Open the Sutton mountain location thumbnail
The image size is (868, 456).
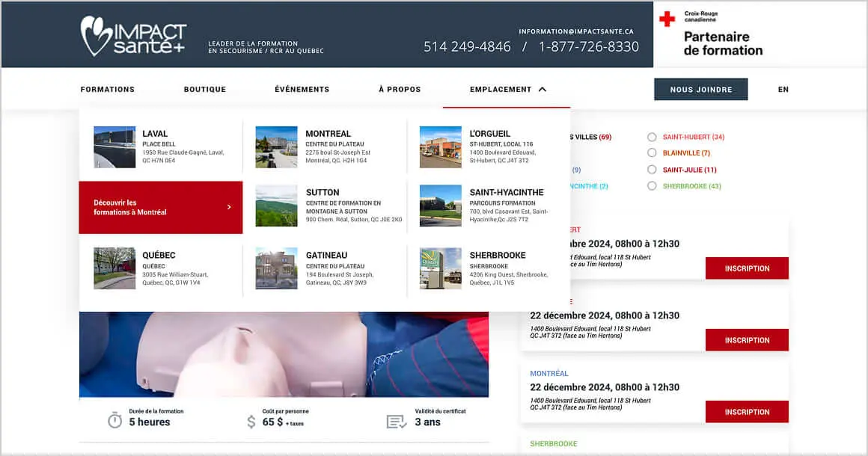tap(276, 206)
